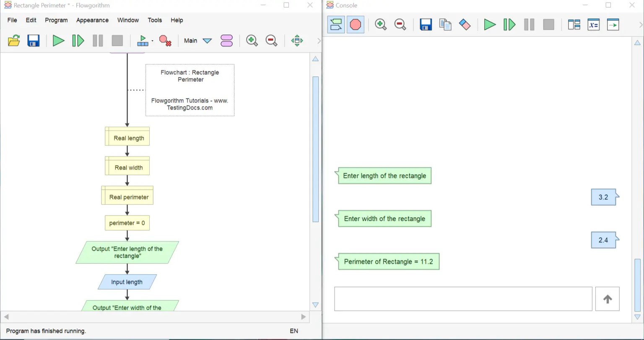The image size is (644, 340).
Task: Open the Appearance menu
Action: pos(92,20)
